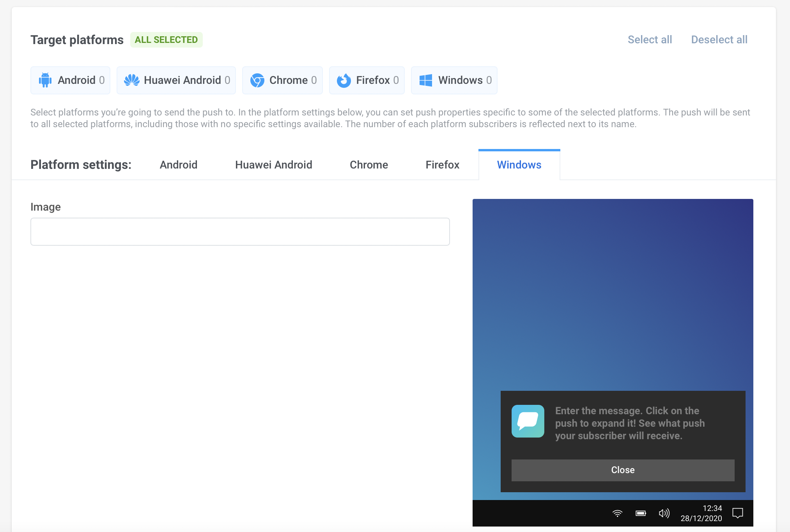Click the battery icon in preview taskbar
790x532 pixels.
pyautogui.click(x=641, y=513)
